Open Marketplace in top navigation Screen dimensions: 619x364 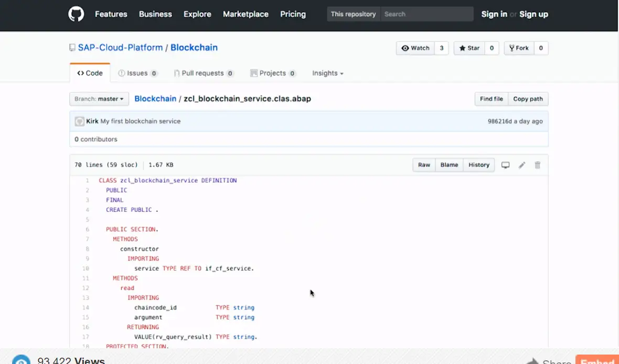tap(246, 14)
